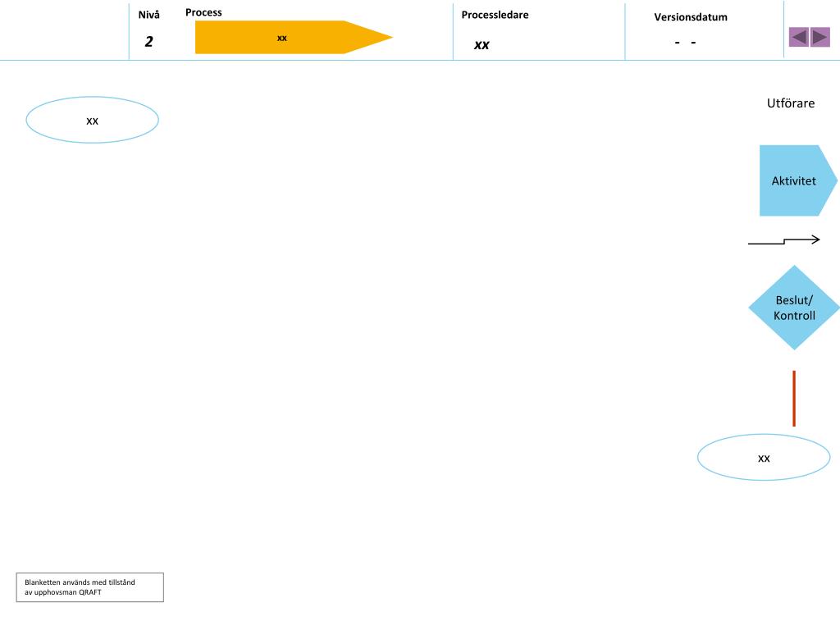Select the orange Process arrow shape
The height and width of the screenshot is (630, 840).
pos(294,37)
